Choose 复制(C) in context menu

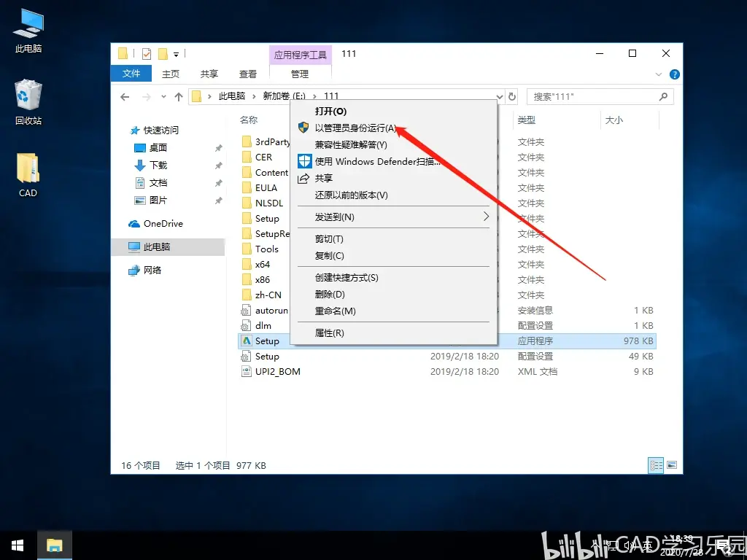(393, 256)
